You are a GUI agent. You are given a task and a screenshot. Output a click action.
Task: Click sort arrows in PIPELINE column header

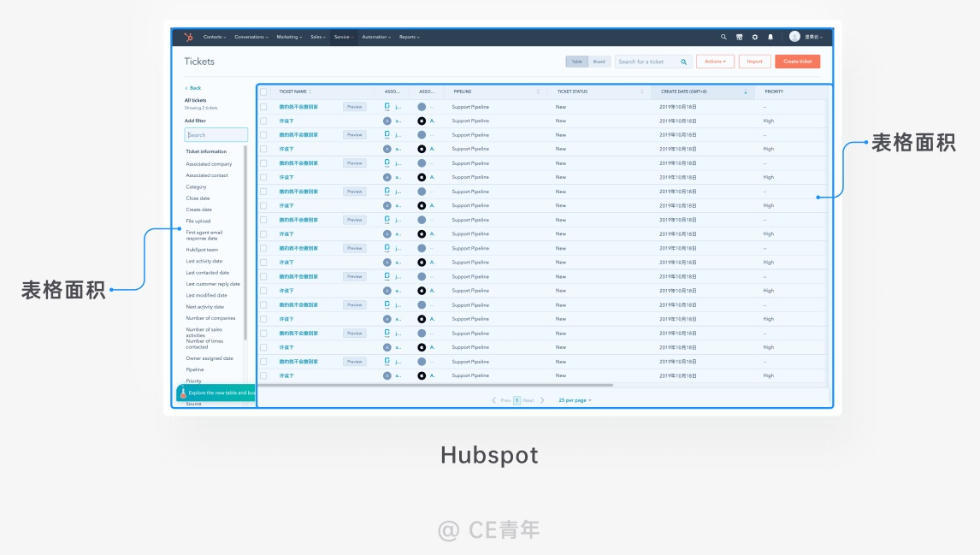538,92
